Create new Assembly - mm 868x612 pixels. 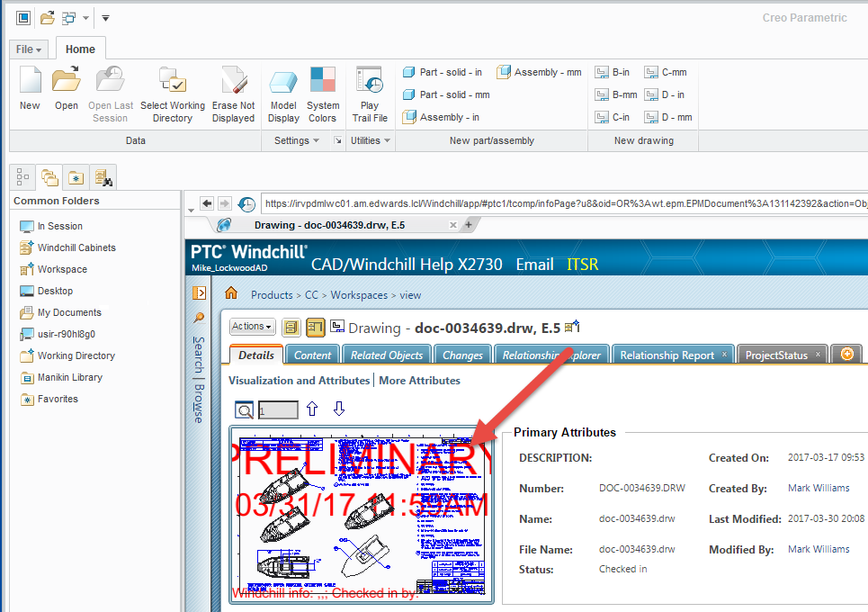pyautogui.click(x=539, y=72)
